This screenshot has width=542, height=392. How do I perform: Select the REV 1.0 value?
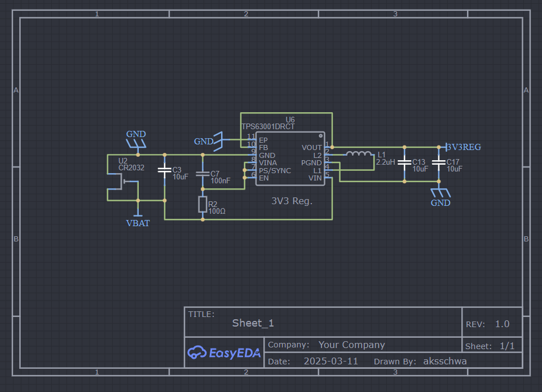pos(502,324)
